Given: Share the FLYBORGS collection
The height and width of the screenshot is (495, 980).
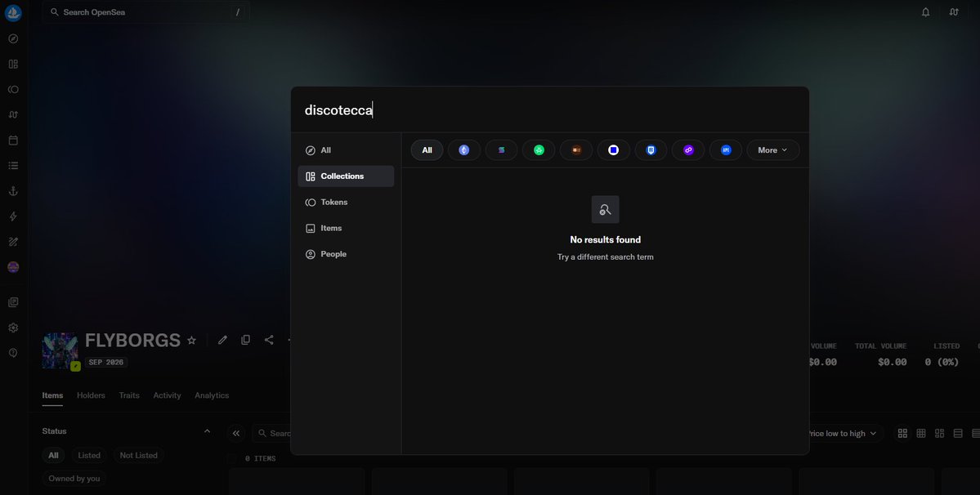Looking at the screenshot, I should pyautogui.click(x=269, y=340).
